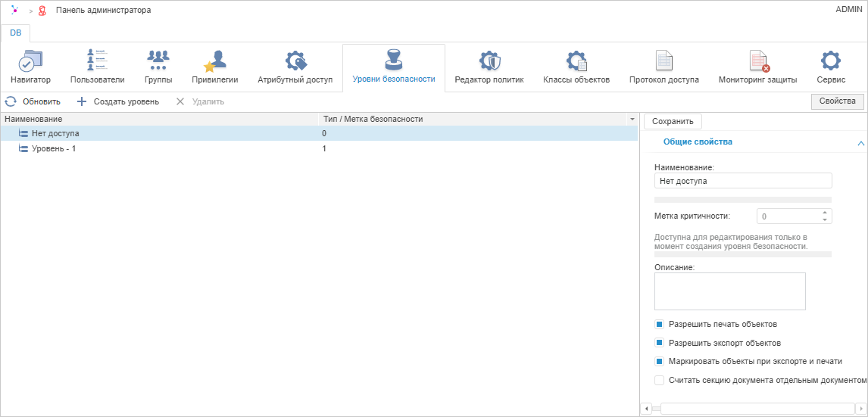Open the Группы section icon
This screenshot has height=417, width=868.
158,60
